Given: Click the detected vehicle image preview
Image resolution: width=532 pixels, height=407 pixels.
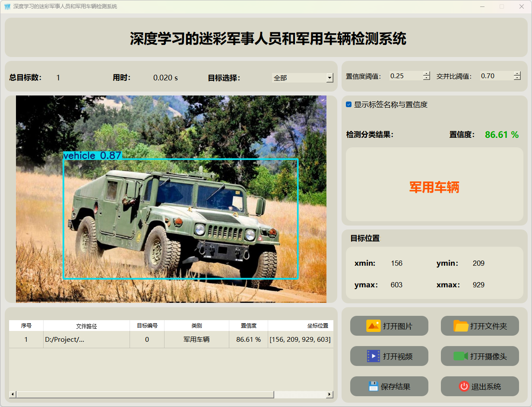Looking at the screenshot, I should [x=171, y=199].
